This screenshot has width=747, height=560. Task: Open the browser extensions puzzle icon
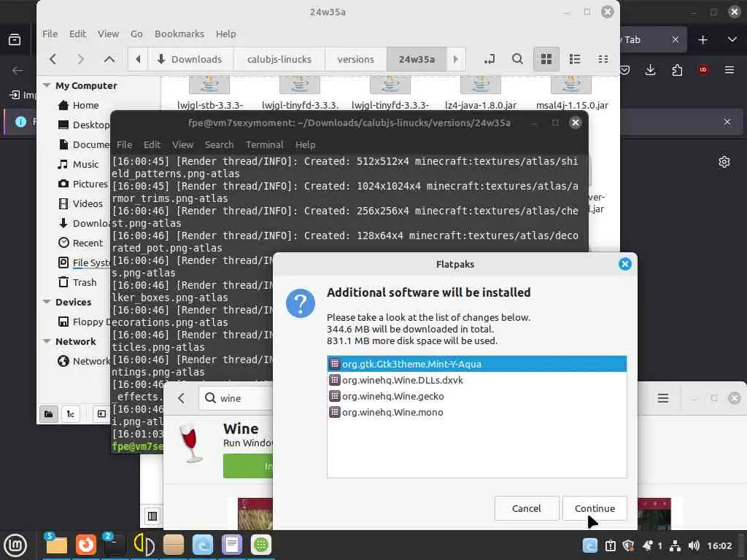677,70
